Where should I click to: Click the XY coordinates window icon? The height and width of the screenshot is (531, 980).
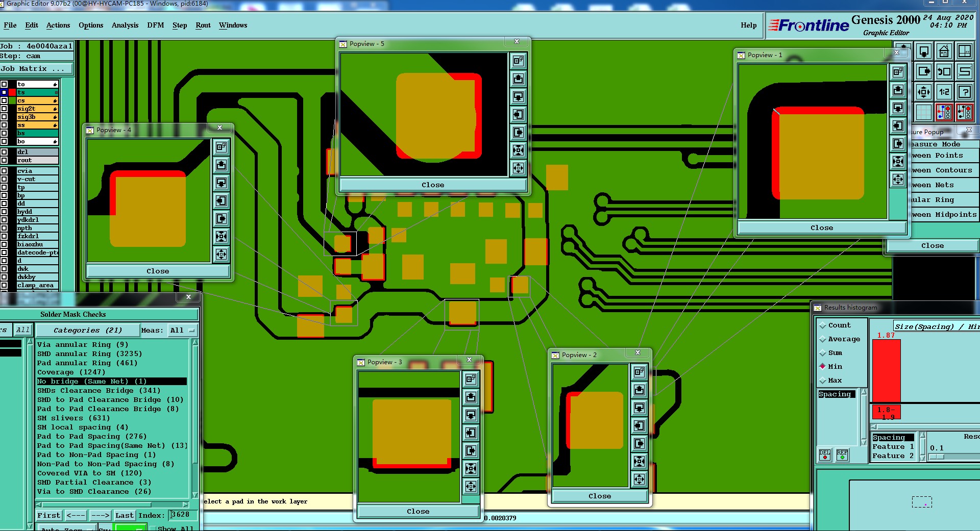(x=964, y=52)
